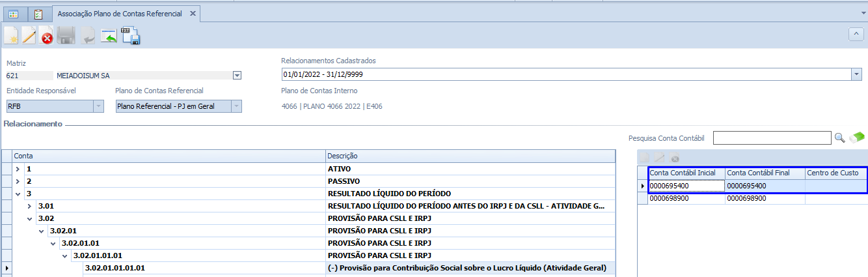Click the Centro de Custo column header
Image resolution: width=868 pixels, height=277 pixels.
pyautogui.click(x=835, y=173)
